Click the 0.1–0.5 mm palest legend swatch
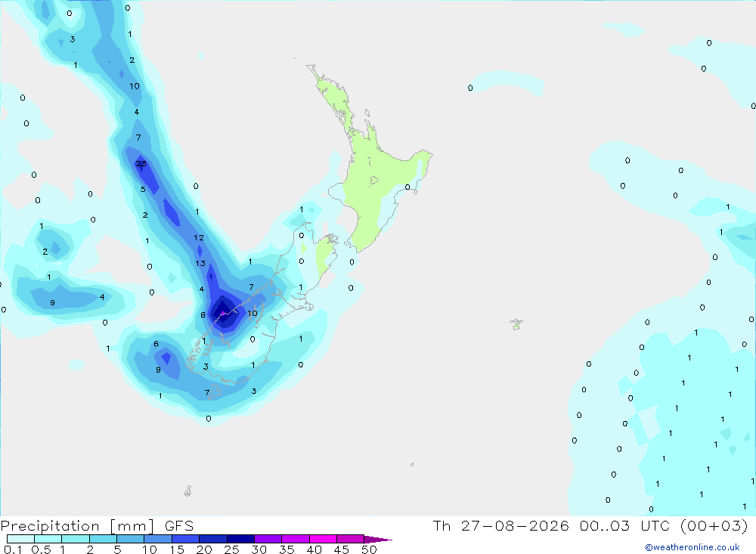The image size is (756, 554). click(x=20, y=539)
